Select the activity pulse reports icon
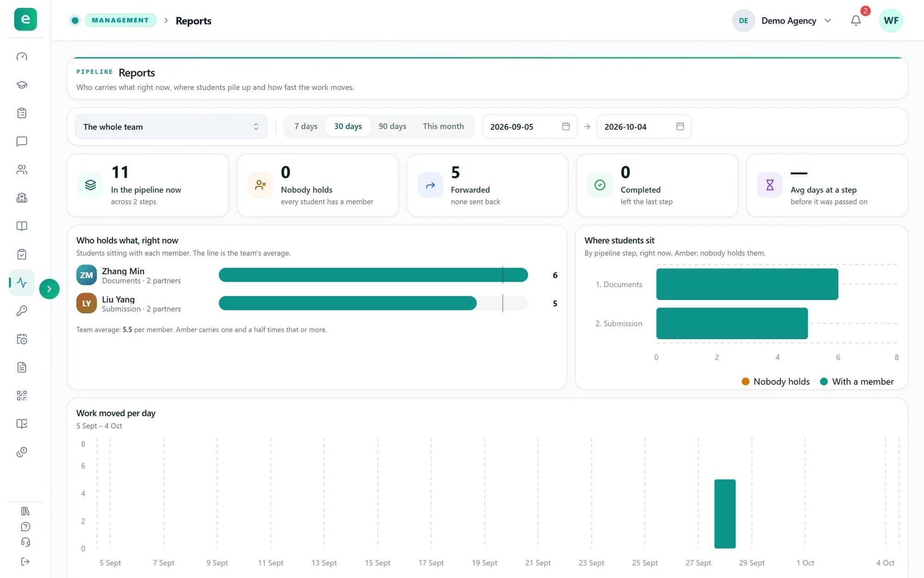The width and height of the screenshot is (924, 578). [22, 283]
